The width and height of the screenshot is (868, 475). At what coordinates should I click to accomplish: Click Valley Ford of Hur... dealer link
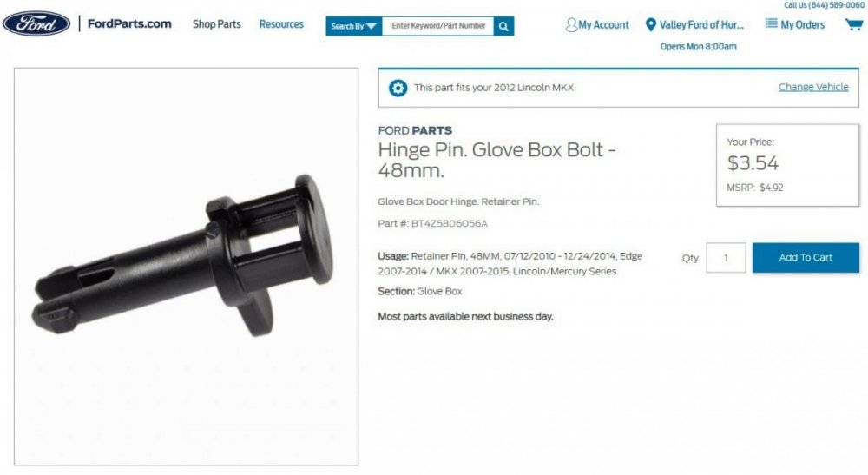701,25
